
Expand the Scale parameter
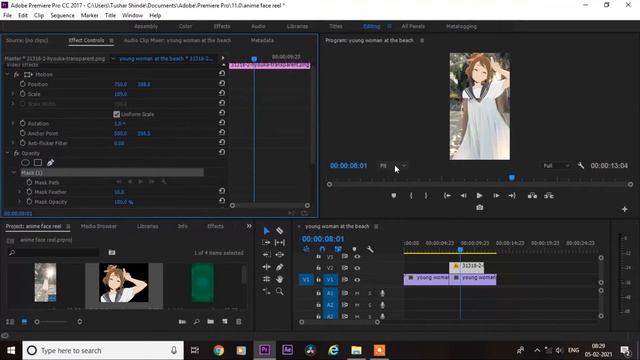[x=13, y=94]
